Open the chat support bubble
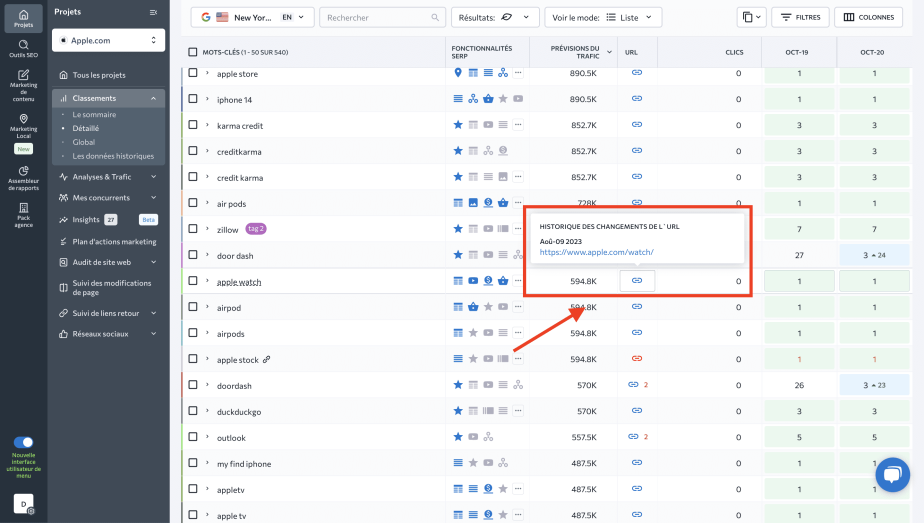 click(x=891, y=475)
